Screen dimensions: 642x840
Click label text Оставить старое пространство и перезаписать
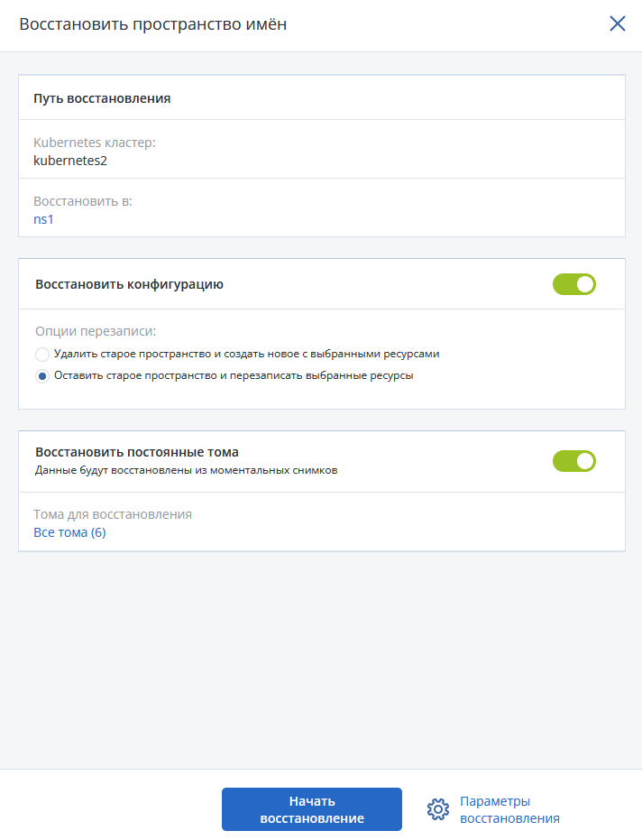pos(234,375)
